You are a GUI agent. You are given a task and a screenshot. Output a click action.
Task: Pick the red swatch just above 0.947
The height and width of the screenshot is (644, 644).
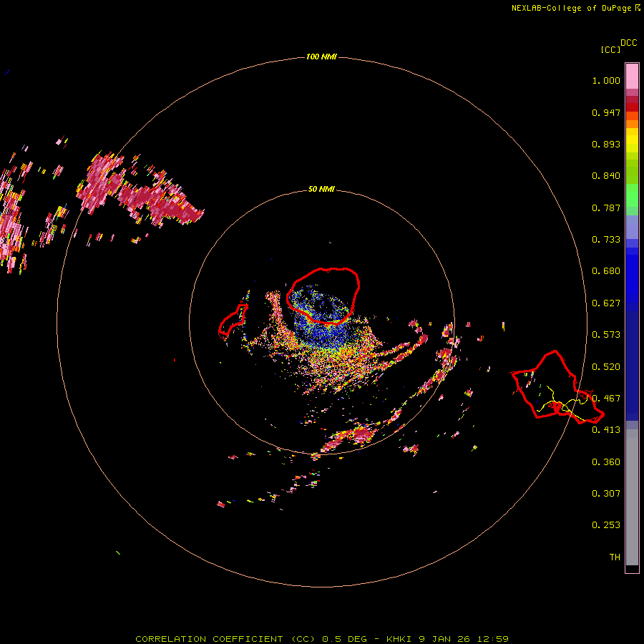click(632, 107)
